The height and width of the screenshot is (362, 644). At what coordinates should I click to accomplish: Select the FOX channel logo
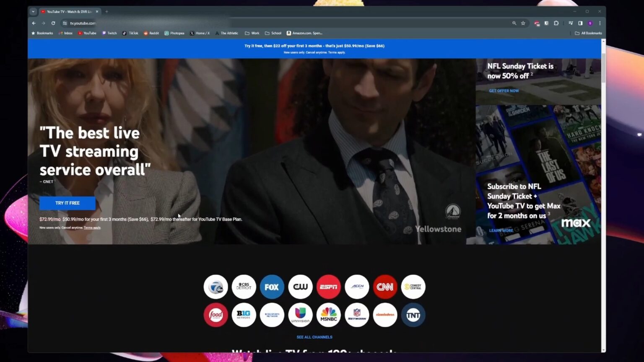pos(272,287)
